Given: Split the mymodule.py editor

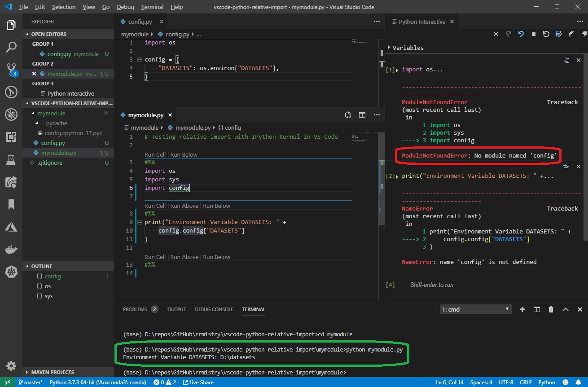Looking at the screenshot, I should pos(362,115).
